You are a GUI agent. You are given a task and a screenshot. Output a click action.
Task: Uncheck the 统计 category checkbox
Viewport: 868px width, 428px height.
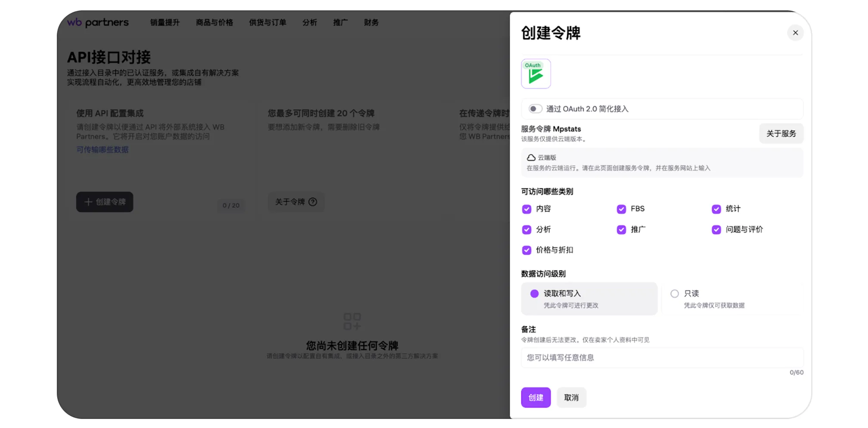(x=716, y=209)
